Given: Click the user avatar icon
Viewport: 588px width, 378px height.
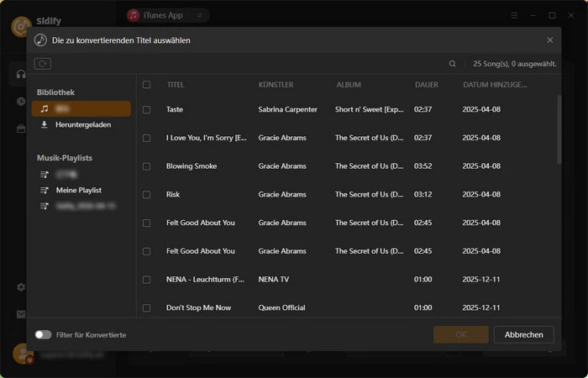Looking at the screenshot, I should [23, 354].
